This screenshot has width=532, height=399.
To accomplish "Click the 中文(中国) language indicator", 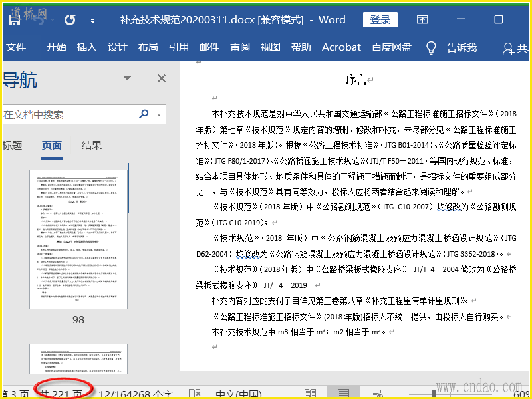I will 239,394.
